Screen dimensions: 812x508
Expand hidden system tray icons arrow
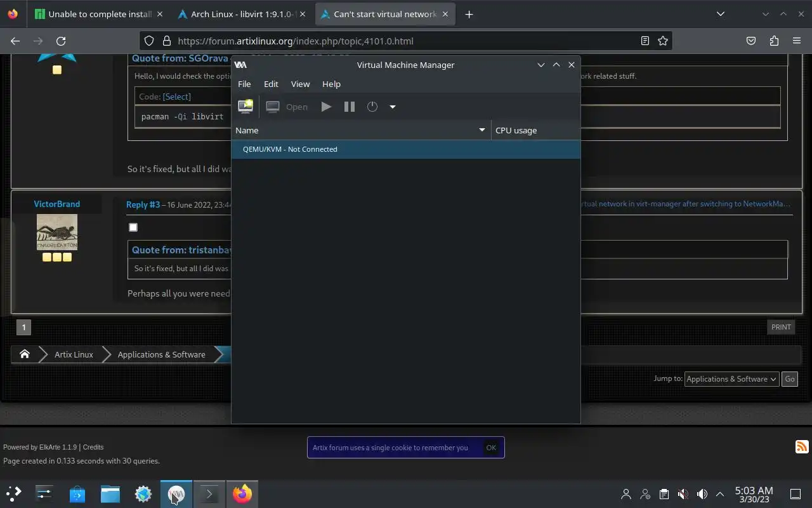coord(720,494)
